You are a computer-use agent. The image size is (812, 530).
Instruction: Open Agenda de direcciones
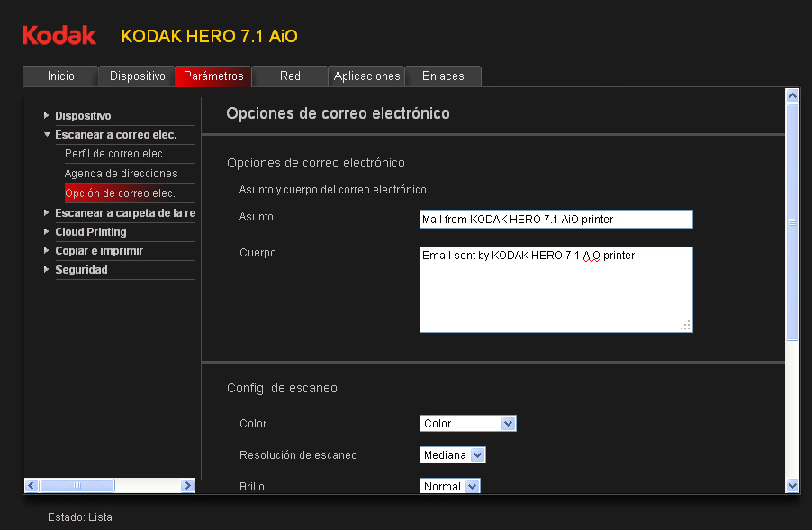[122, 174]
